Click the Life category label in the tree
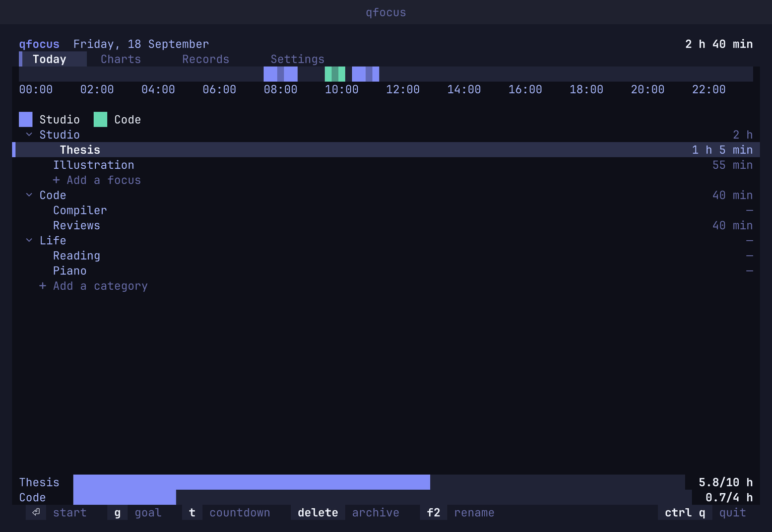Screen dimensions: 772x532 tap(53, 240)
